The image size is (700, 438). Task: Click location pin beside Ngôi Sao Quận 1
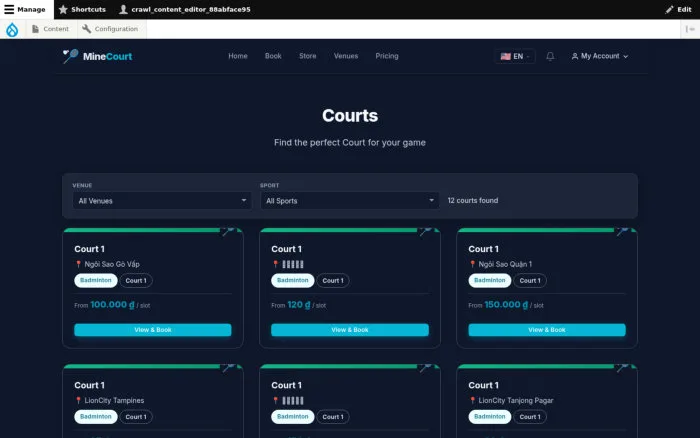[472, 264]
